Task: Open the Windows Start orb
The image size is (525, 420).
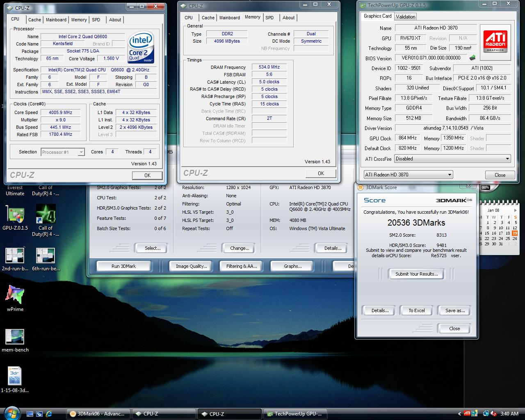Action: click(x=11, y=413)
